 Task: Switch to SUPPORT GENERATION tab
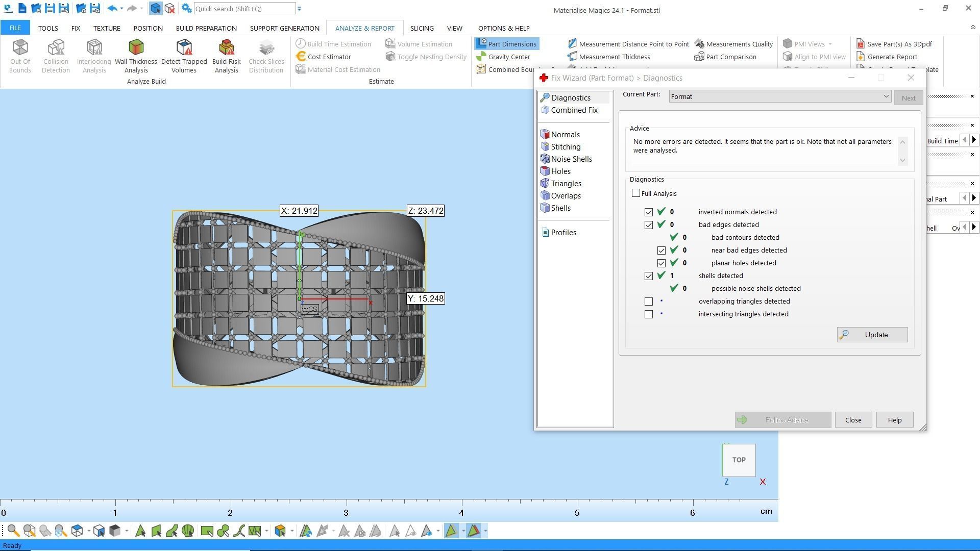pyautogui.click(x=284, y=28)
